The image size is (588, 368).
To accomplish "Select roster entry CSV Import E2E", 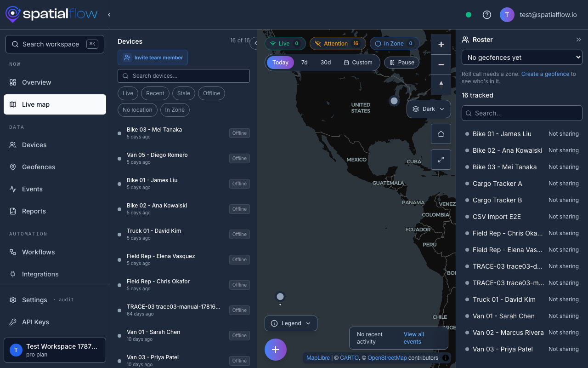I will click(x=522, y=217).
